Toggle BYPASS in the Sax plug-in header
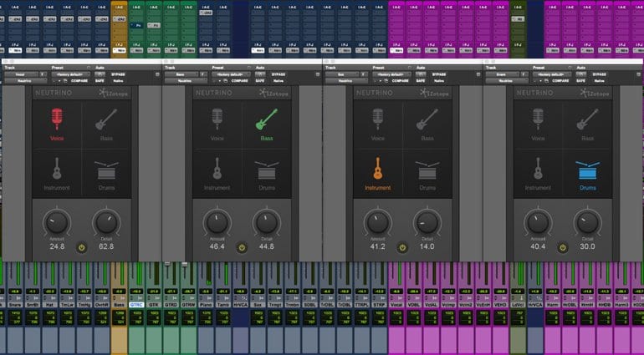The width and height of the screenshot is (644, 355). coord(438,74)
